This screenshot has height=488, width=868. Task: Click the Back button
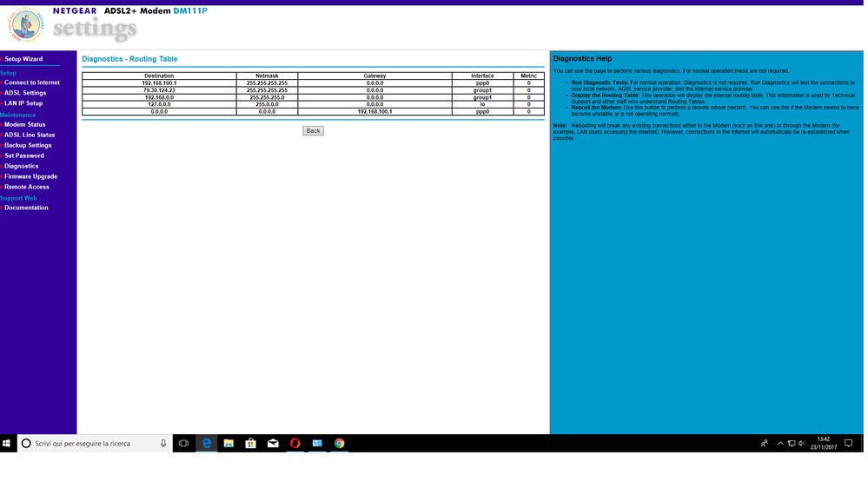313,131
